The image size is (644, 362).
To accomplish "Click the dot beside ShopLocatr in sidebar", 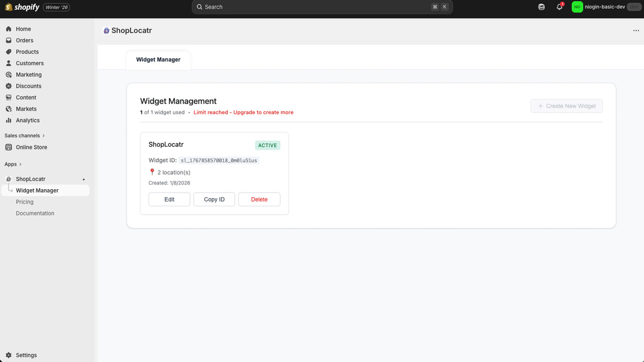I will 84,179.
